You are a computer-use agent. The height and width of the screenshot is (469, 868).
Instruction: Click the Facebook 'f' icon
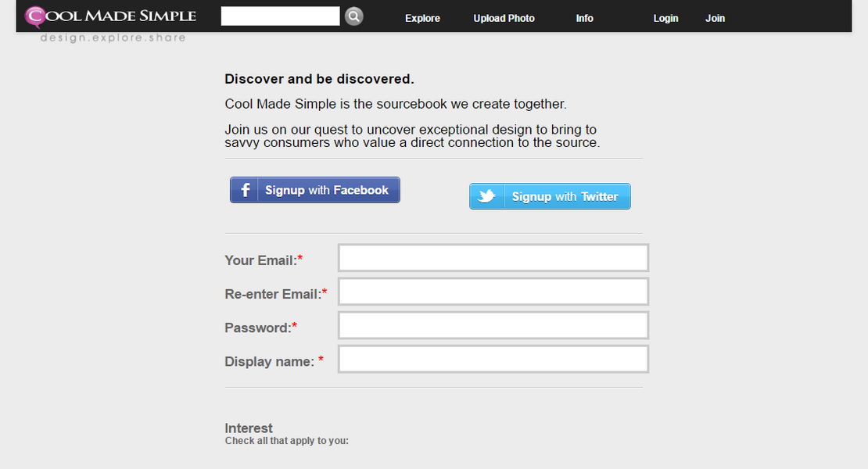(245, 190)
